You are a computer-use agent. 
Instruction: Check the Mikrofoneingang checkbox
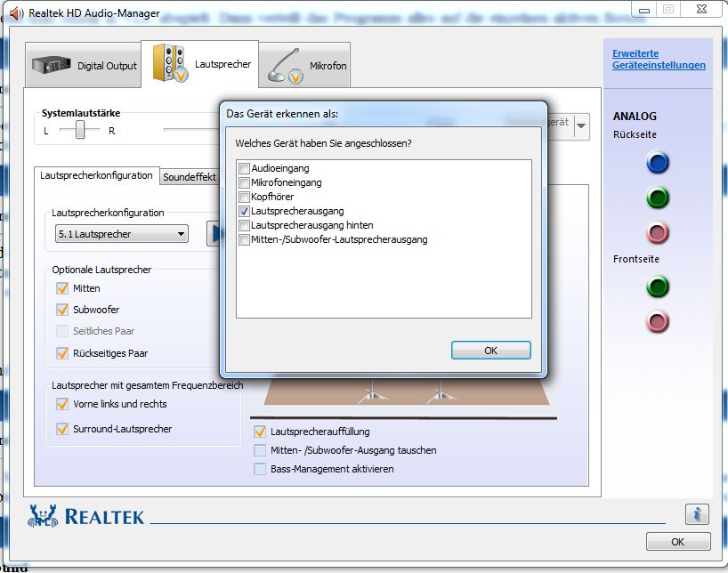coord(244,182)
